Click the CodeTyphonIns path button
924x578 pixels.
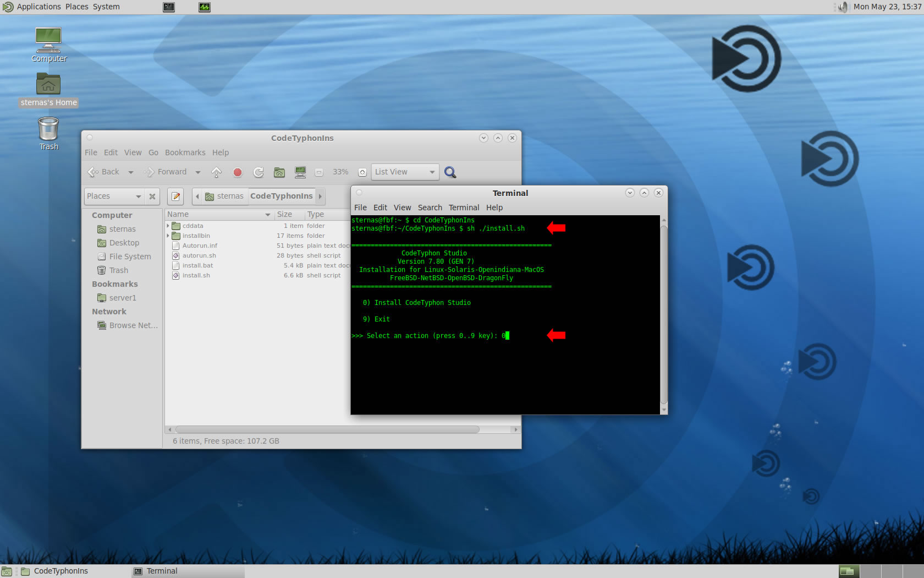coord(281,196)
